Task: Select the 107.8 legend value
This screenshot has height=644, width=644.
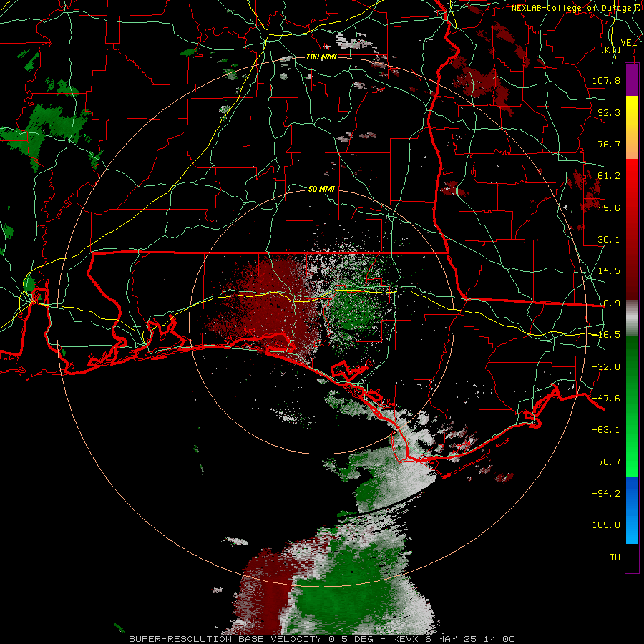Action: pyautogui.click(x=606, y=80)
